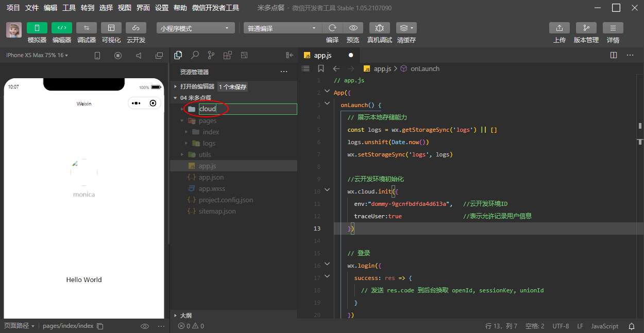Click the Compile refresh icon
This screenshot has height=333, width=644.
pos(332,28)
